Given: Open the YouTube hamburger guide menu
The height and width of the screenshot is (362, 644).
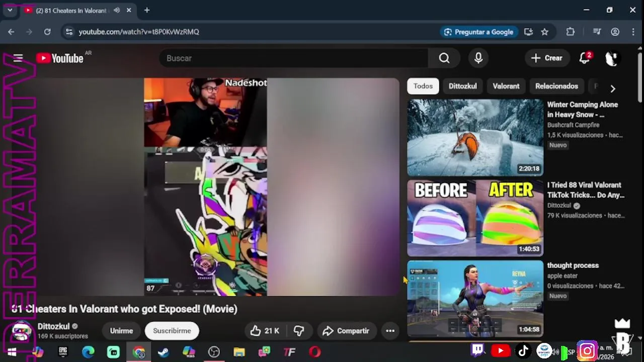Looking at the screenshot, I should tap(18, 58).
